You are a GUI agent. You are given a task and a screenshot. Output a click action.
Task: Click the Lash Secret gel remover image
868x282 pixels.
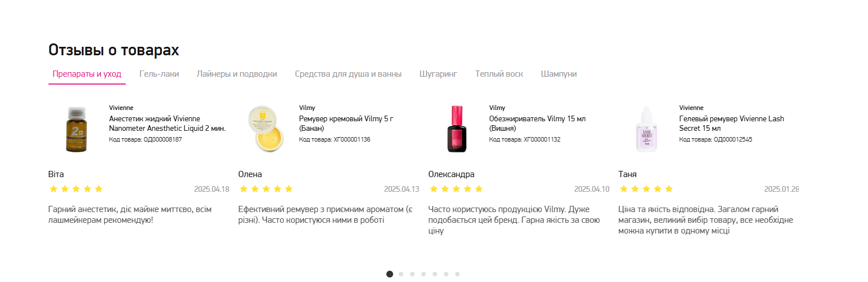[x=647, y=129]
